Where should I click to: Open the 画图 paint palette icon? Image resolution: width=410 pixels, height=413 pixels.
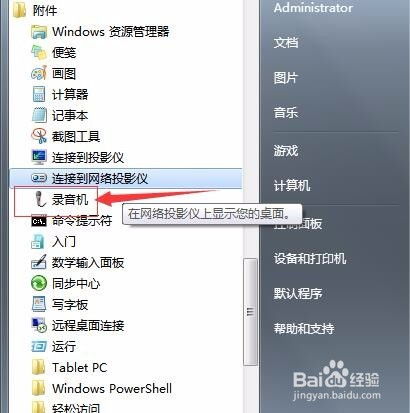39,73
